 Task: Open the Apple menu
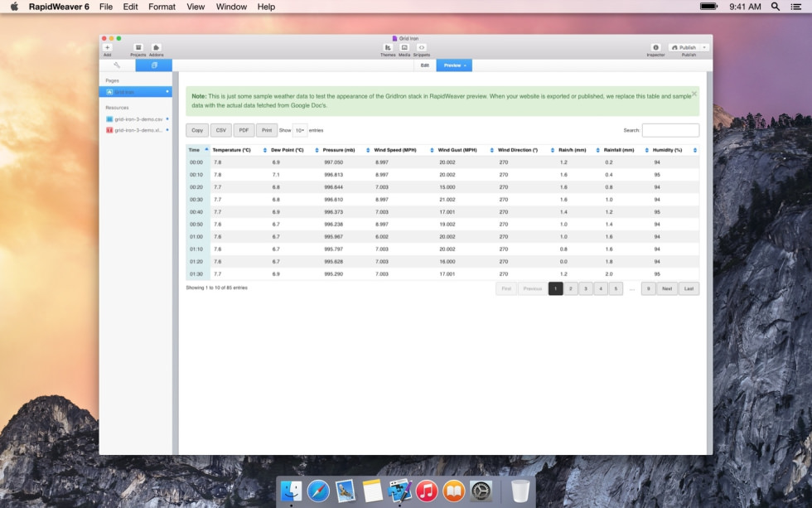[x=15, y=7]
